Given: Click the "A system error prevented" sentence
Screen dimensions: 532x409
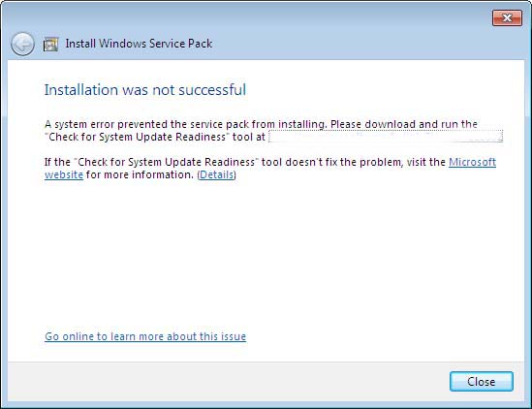Looking at the screenshot, I should 186,124.
